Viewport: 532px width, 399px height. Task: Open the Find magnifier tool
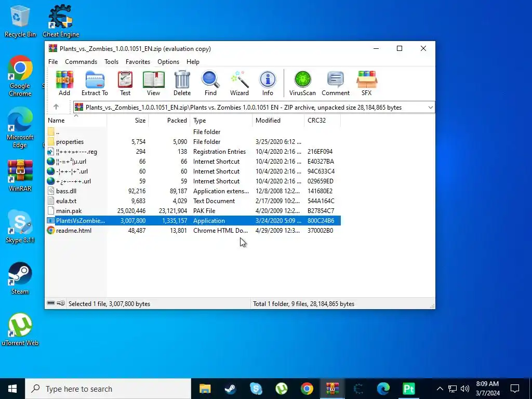[210, 83]
